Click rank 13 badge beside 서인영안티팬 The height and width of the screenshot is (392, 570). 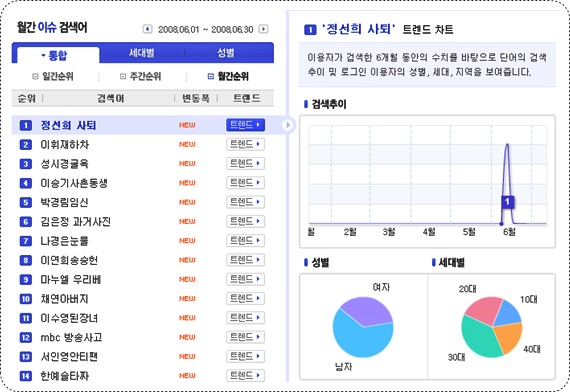pyautogui.click(x=25, y=357)
